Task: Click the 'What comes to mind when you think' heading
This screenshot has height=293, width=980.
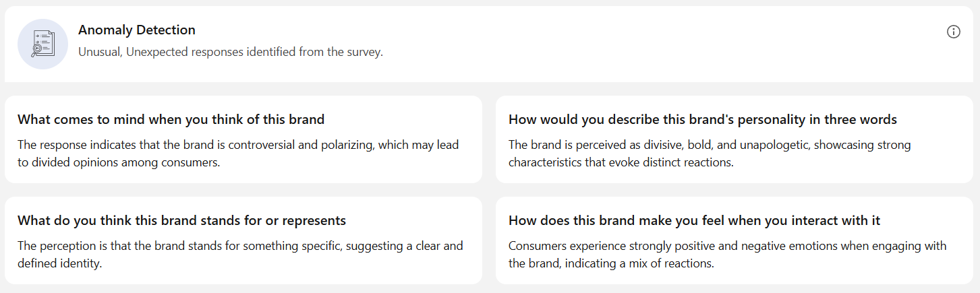Action: [x=171, y=119]
